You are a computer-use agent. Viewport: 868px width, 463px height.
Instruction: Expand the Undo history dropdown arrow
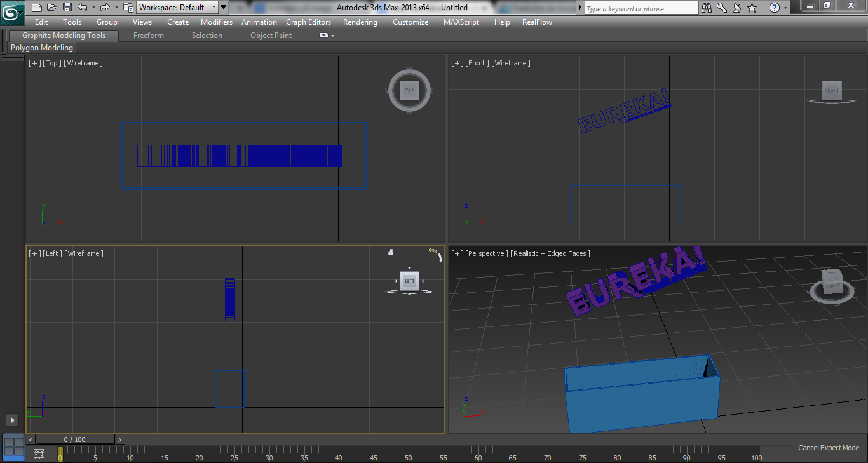tap(93, 8)
